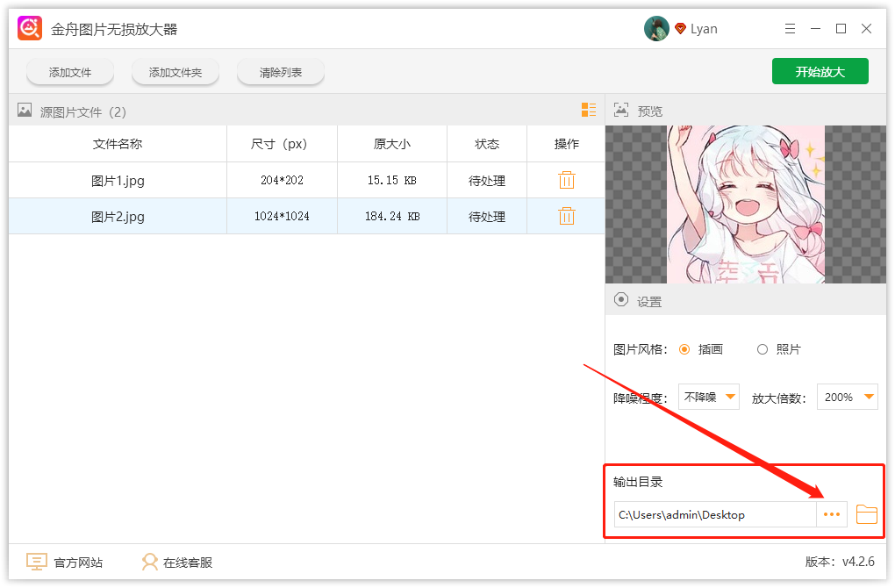Screen dimensions: 895x588
Task: Select the 照片 image style radio
Action: click(x=763, y=349)
